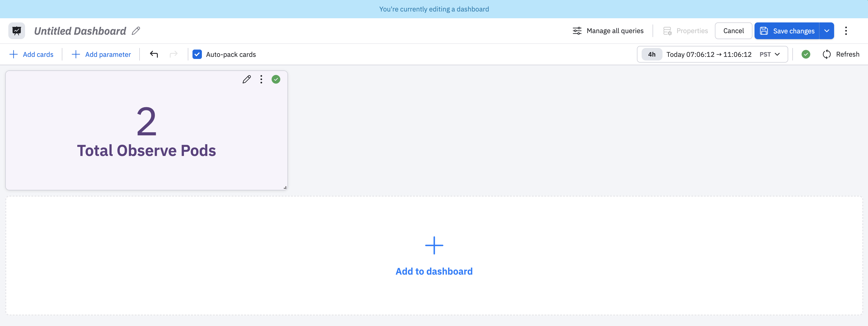The width and height of the screenshot is (868, 326).
Task: Click Add cards in toolbar
Action: [31, 54]
